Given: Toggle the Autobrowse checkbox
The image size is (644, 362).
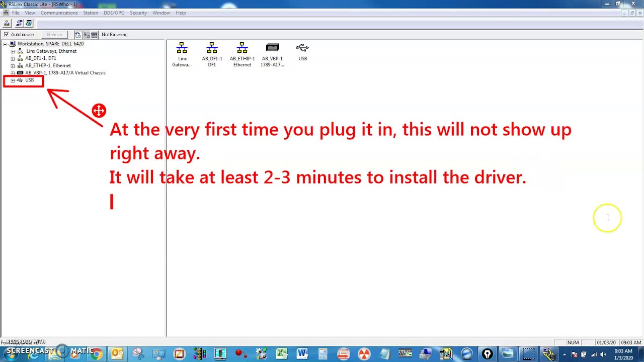Looking at the screenshot, I should (x=6, y=35).
